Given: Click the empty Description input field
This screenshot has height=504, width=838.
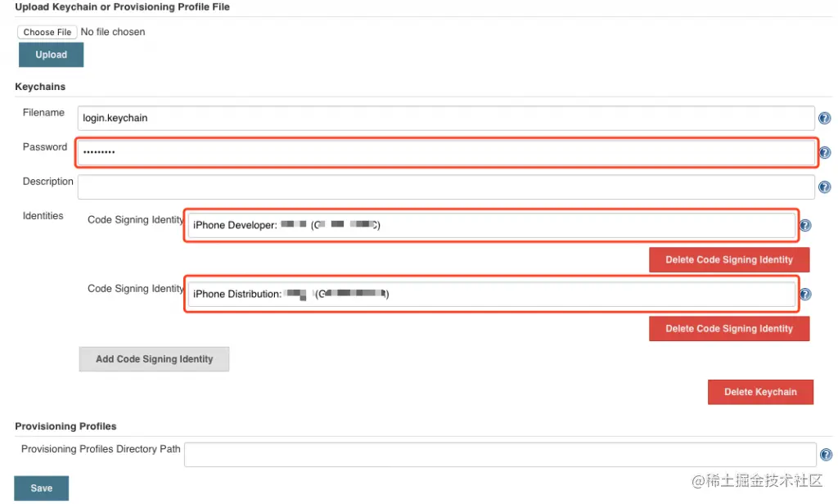Looking at the screenshot, I should 446,187.
